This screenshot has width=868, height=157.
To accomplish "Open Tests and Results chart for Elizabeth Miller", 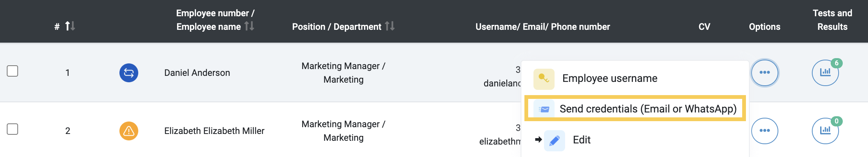I will 825,131.
